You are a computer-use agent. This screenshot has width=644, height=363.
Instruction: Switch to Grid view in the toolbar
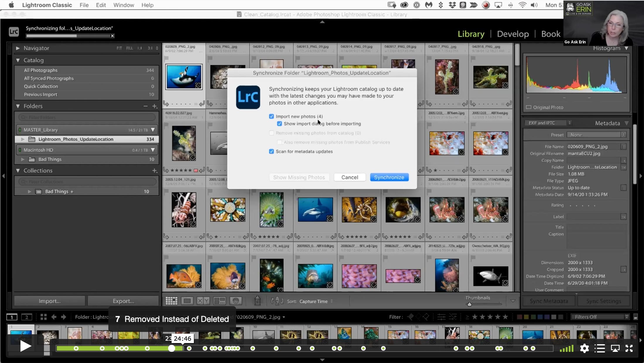pyautogui.click(x=171, y=301)
